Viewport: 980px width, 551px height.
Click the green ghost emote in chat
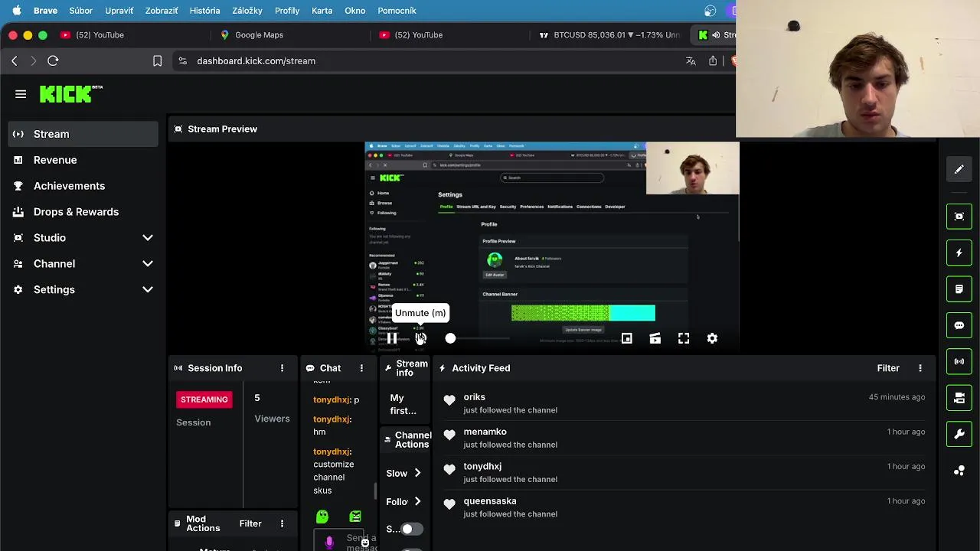tap(322, 517)
